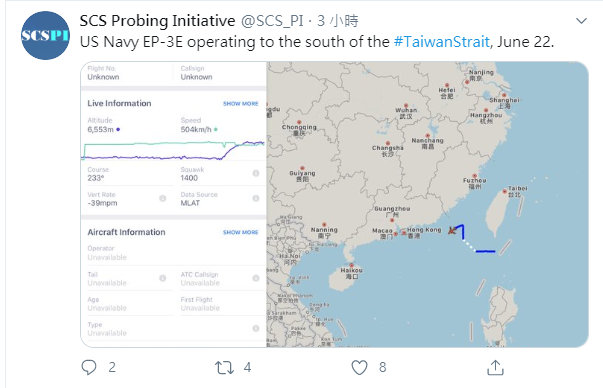603x388 pixels.
Task: Retweet using the retweet arrows icon
Action: [x=224, y=367]
